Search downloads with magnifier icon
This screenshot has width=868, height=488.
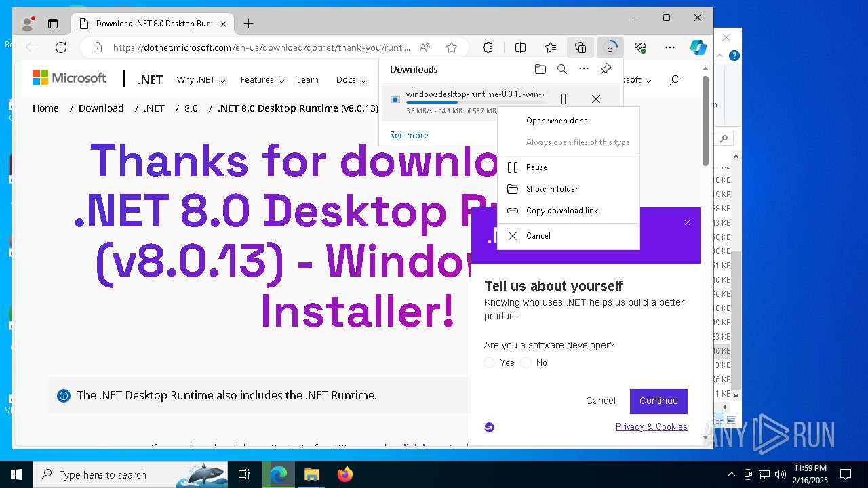562,69
